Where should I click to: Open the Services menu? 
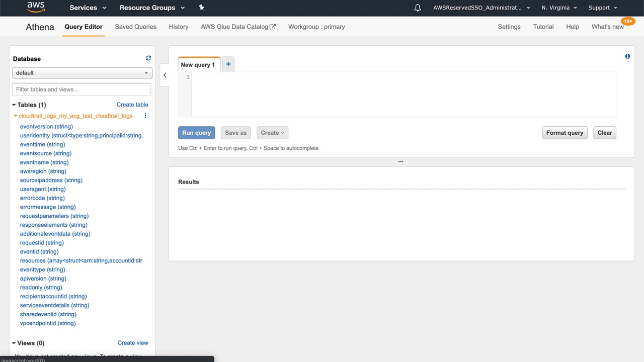(88, 8)
